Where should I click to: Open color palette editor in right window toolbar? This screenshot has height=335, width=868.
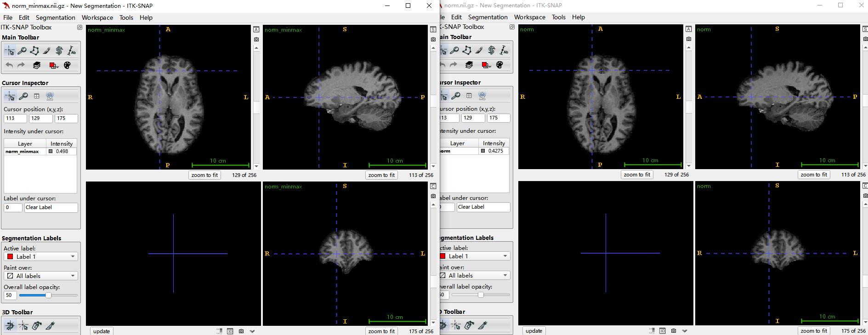click(499, 65)
